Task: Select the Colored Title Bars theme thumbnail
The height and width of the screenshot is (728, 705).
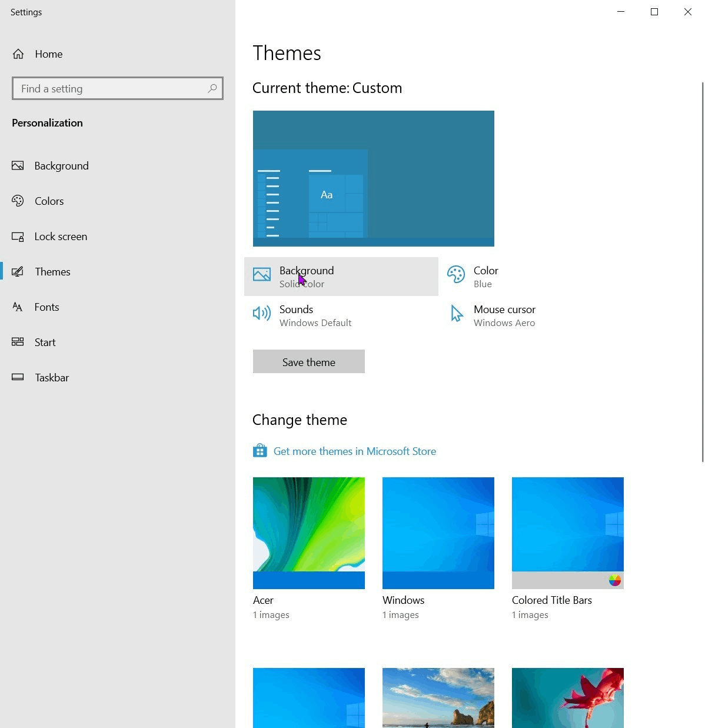Action: (568, 533)
